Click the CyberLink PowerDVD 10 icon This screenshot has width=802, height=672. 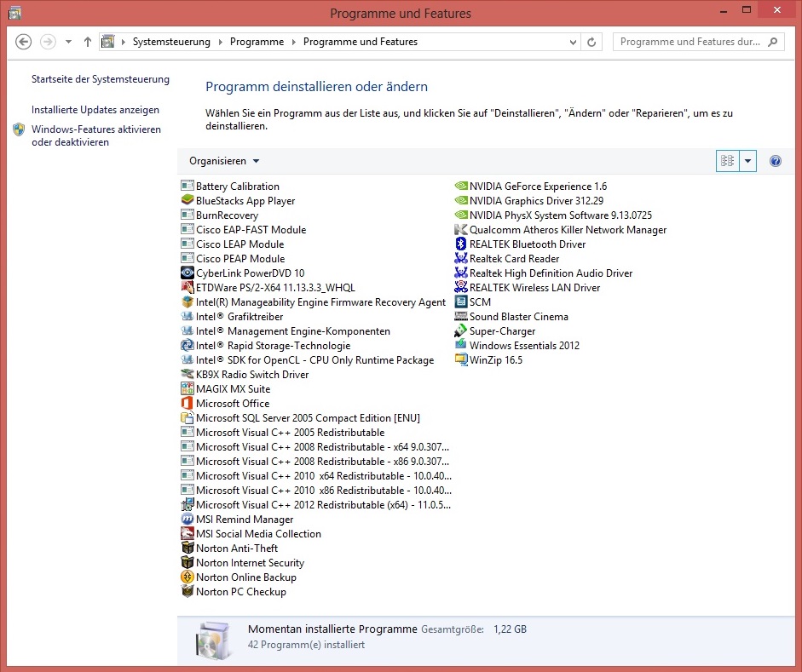tap(188, 273)
